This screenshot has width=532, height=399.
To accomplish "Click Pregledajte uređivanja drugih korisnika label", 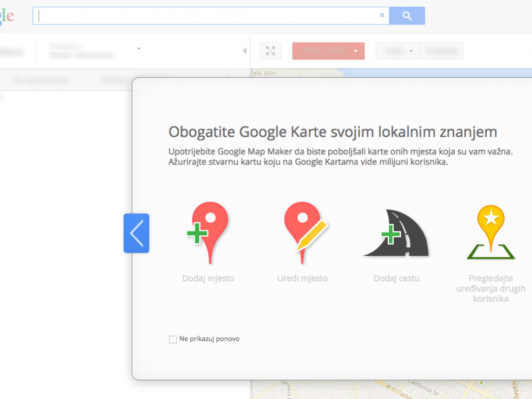I will pyautogui.click(x=491, y=289).
